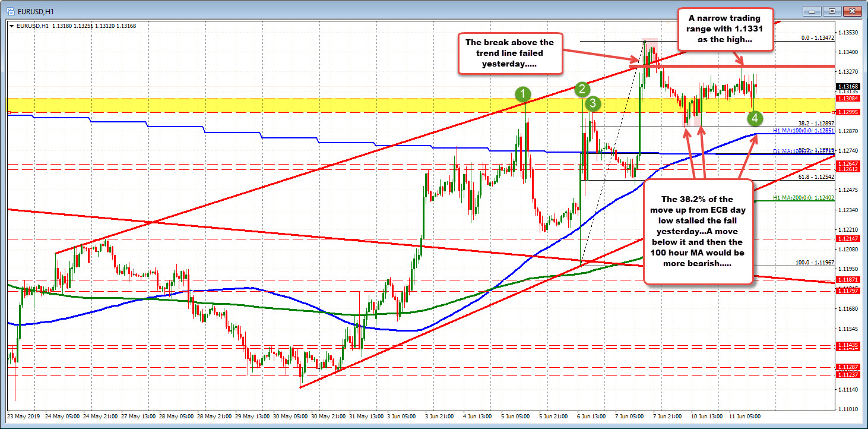
Task: Click the red price label 1.13084
Action: click(847, 99)
